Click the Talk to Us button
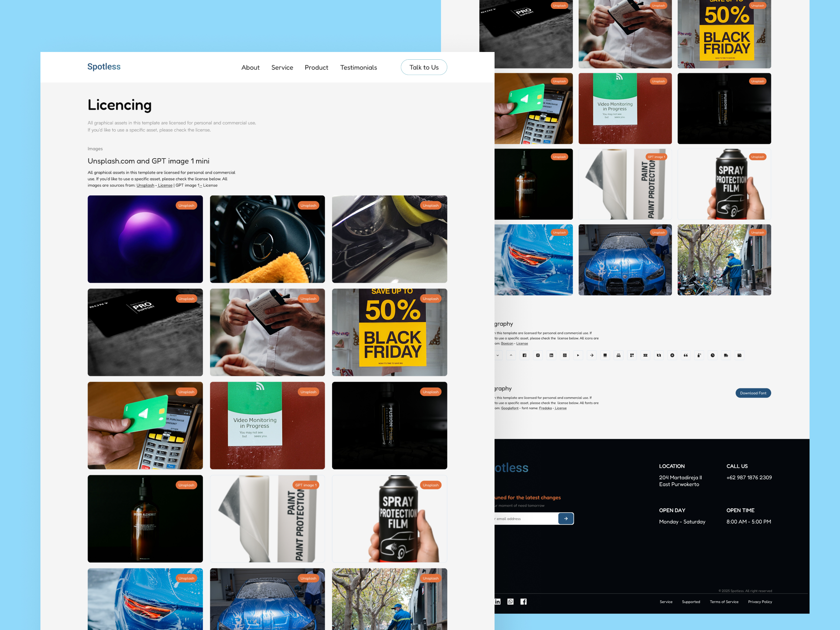840x630 pixels. pos(424,67)
